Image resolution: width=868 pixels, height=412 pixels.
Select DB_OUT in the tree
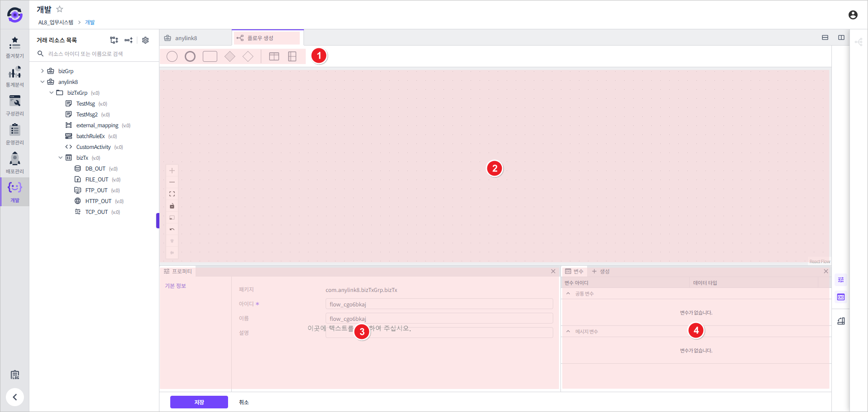[x=95, y=169]
